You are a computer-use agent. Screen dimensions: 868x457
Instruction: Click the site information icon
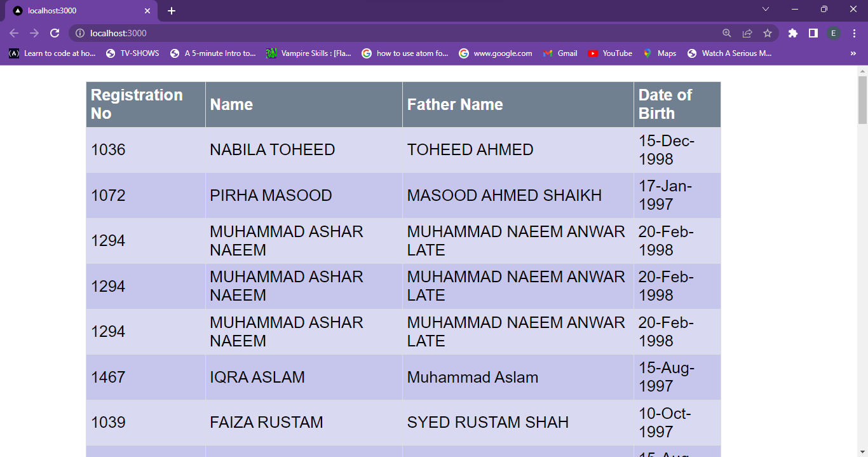(80, 33)
